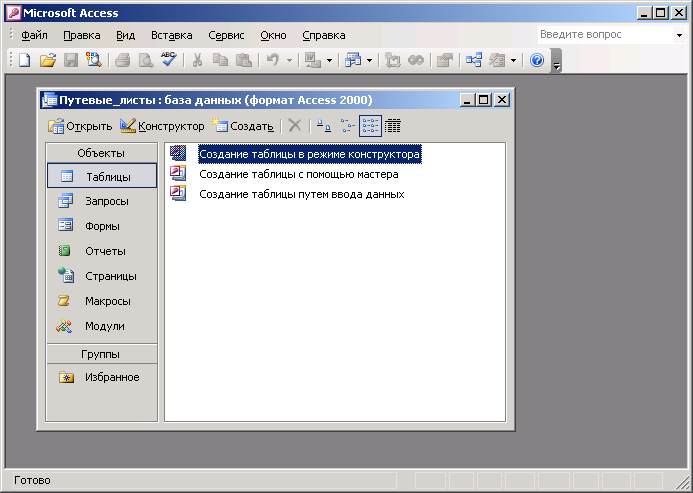Toggle the List view button
The height and width of the screenshot is (493, 693).
click(370, 126)
